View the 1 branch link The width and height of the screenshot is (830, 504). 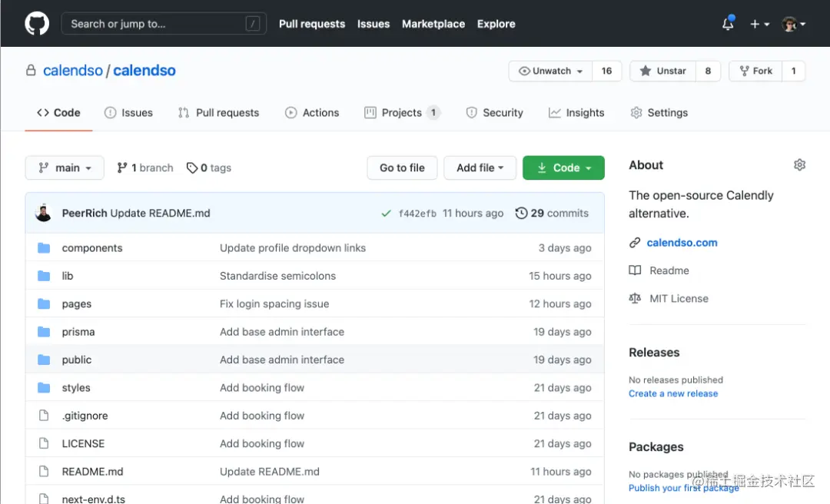tap(145, 167)
